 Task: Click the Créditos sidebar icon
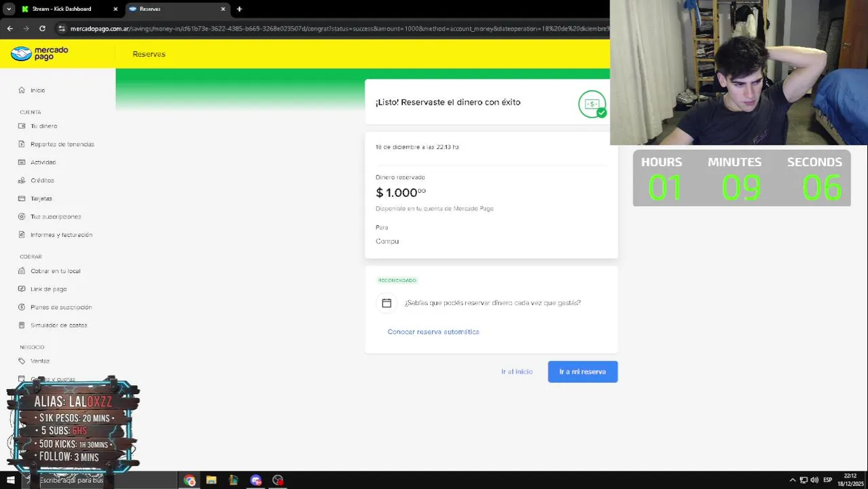(22, 180)
